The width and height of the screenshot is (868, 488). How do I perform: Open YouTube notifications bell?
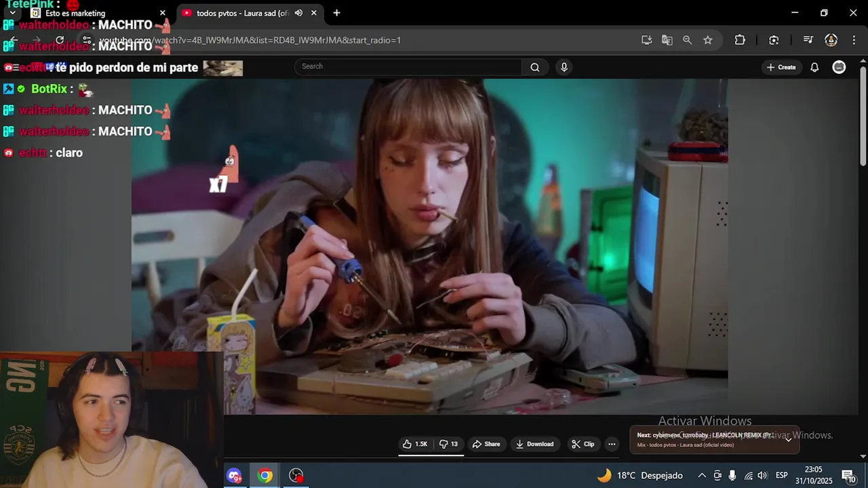[x=814, y=67]
